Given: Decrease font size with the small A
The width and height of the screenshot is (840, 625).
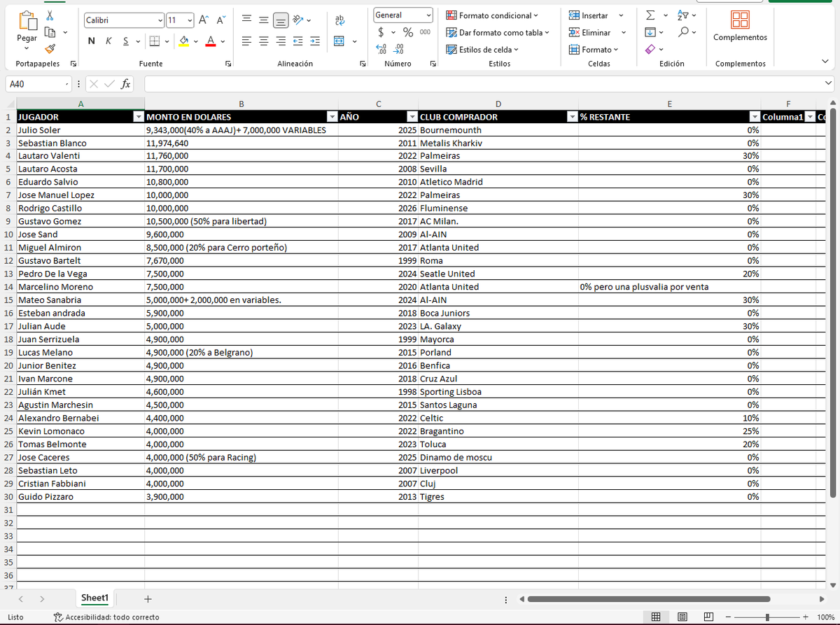Looking at the screenshot, I should click(220, 20).
